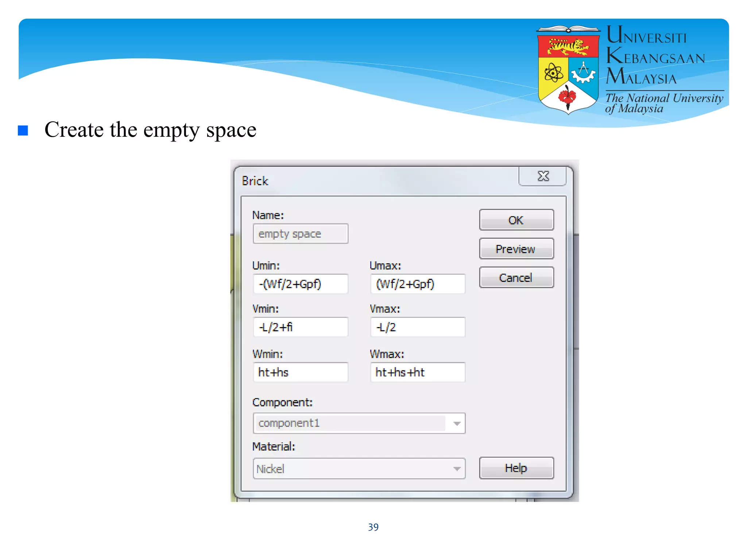Click the 'Brick' dialog title text

click(x=255, y=181)
